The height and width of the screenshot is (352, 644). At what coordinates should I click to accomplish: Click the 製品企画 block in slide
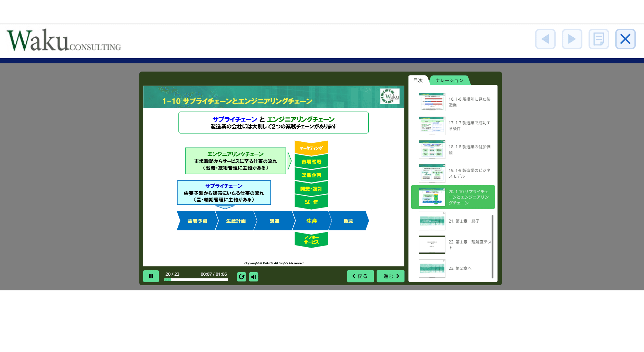pos(311,175)
